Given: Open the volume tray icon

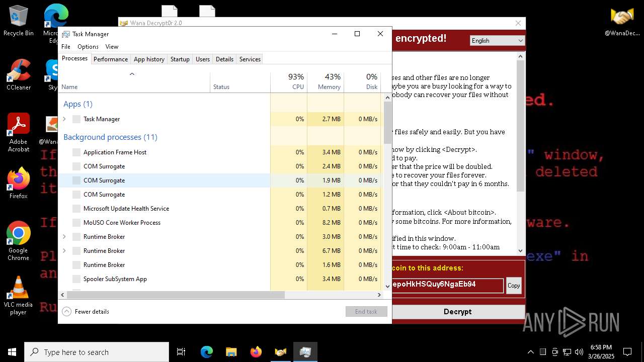Looking at the screenshot, I should (579, 352).
